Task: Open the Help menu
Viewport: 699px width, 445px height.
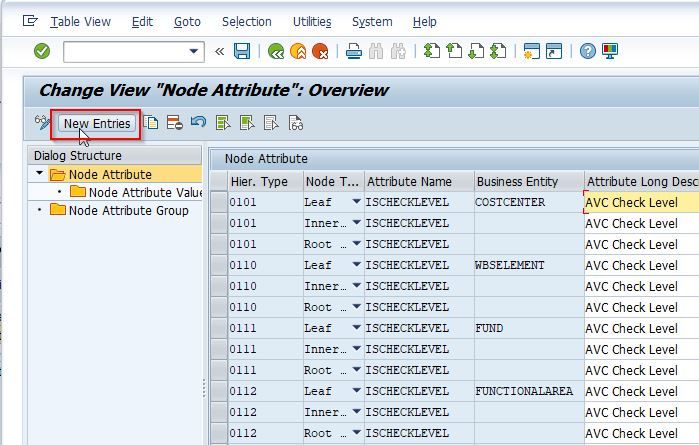Action: 424,21
